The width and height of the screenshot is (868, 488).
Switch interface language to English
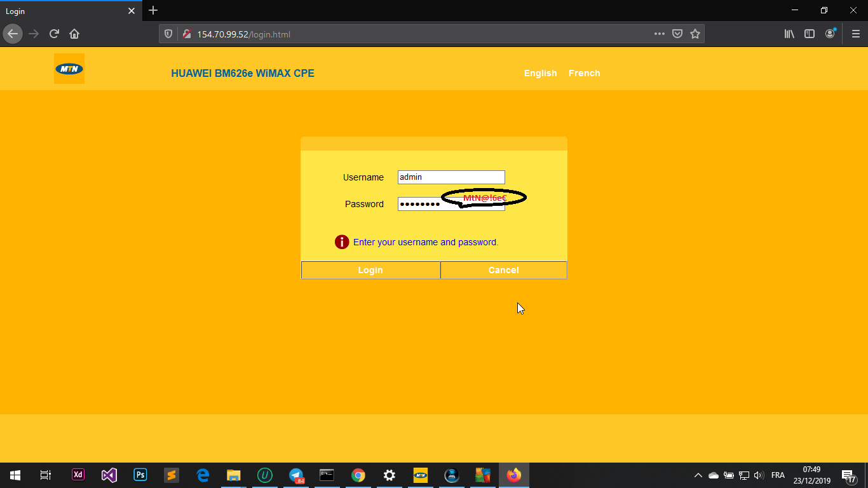[540, 73]
